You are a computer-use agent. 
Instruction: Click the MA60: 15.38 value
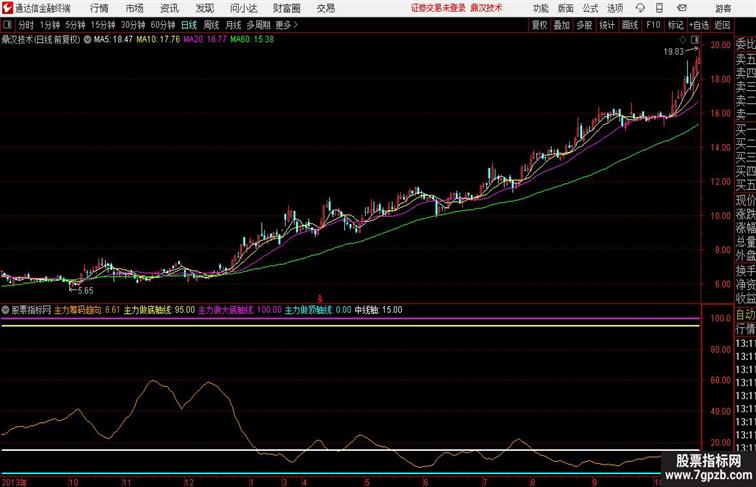tap(252, 40)
